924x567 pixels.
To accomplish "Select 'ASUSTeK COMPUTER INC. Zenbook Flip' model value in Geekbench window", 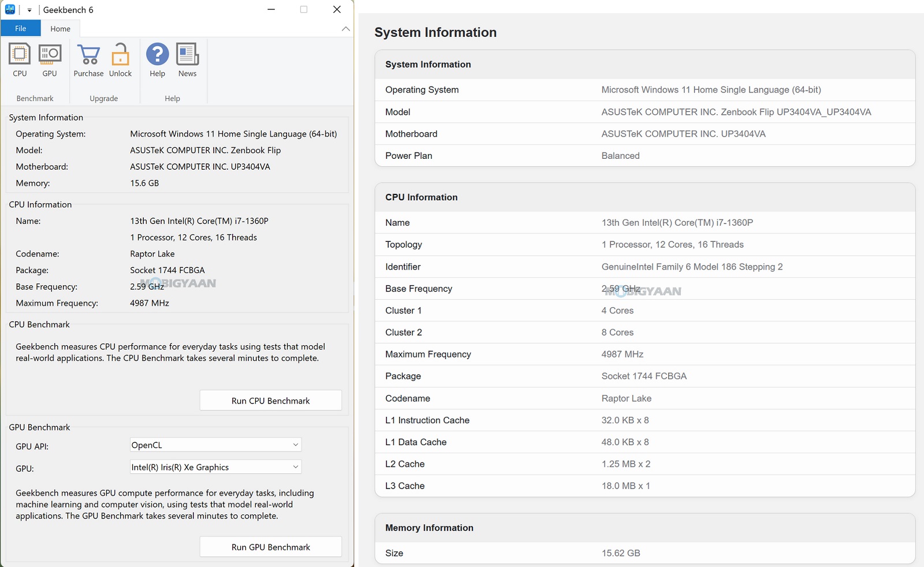I will click(x=206, y=150).
